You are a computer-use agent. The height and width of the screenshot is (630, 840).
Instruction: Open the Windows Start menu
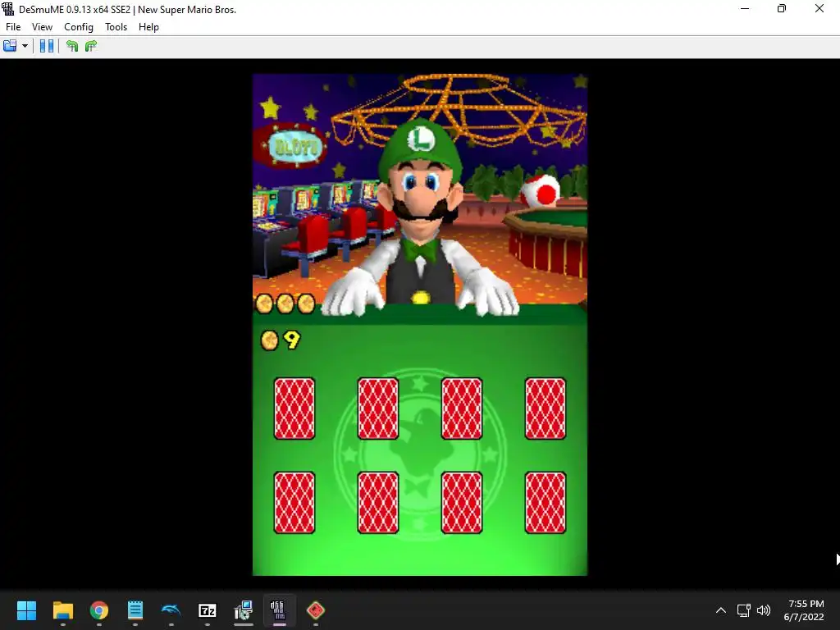click(26, 610)
